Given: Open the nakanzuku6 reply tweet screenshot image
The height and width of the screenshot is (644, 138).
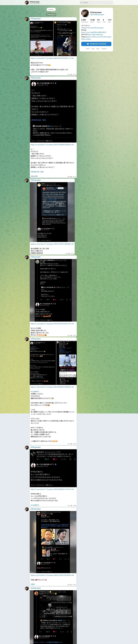Looking at the screenshot, I should [53, 468].
